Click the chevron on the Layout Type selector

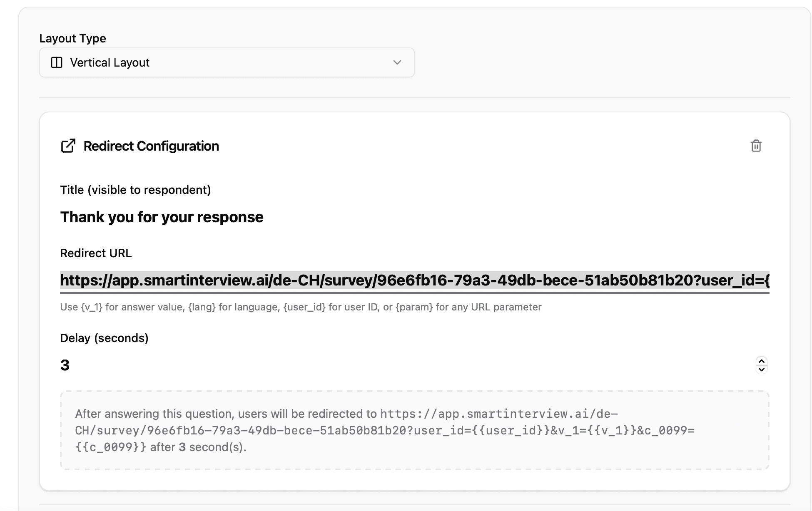[397, 62]
